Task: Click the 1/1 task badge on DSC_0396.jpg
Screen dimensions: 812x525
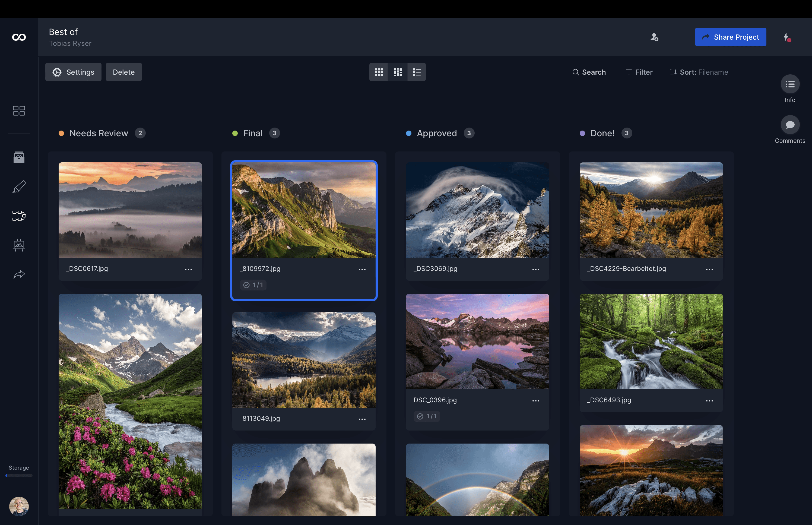Action: [427, 417]
